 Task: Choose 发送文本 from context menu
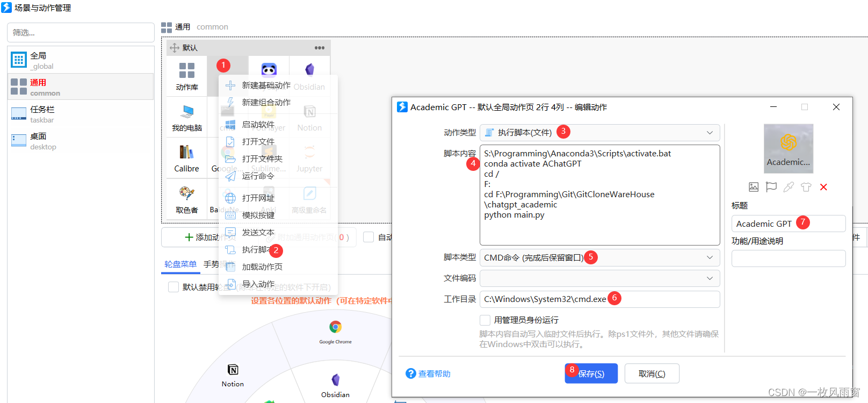click(x=278, y=233)
